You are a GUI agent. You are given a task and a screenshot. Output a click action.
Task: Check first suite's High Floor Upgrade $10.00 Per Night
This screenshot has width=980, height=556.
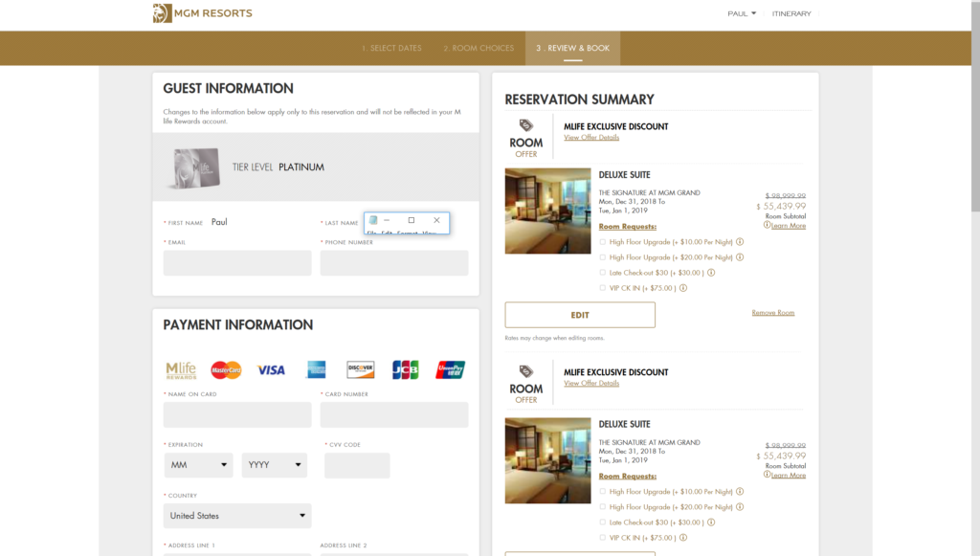point(603,242)
